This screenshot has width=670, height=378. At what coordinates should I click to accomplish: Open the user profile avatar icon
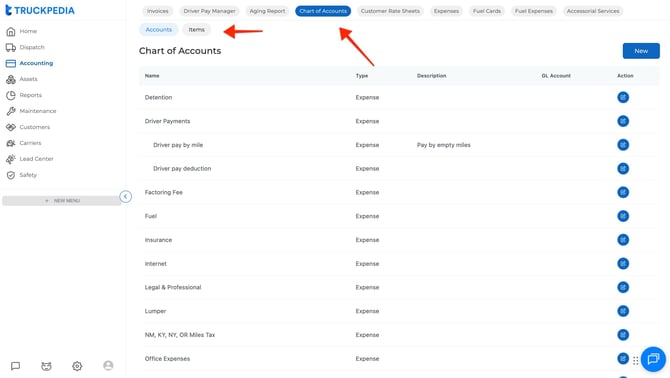108,366
